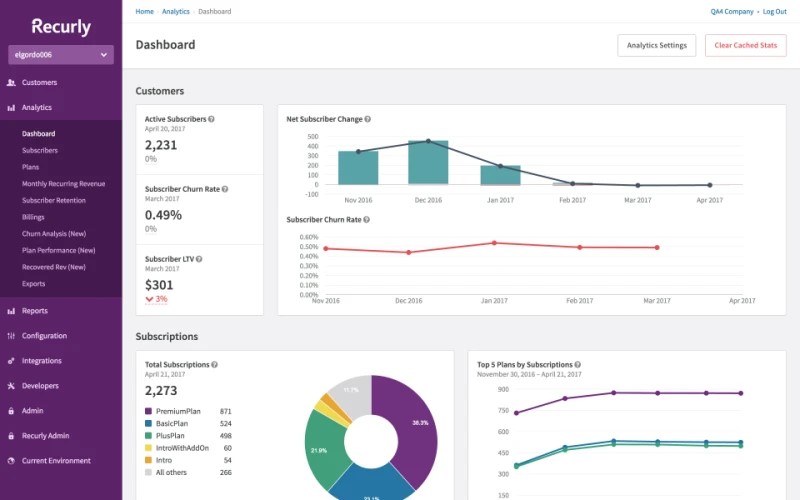Open help for Subscriber Churn Rate chart
The image size is (800, 500).
[x=366, y=219]
